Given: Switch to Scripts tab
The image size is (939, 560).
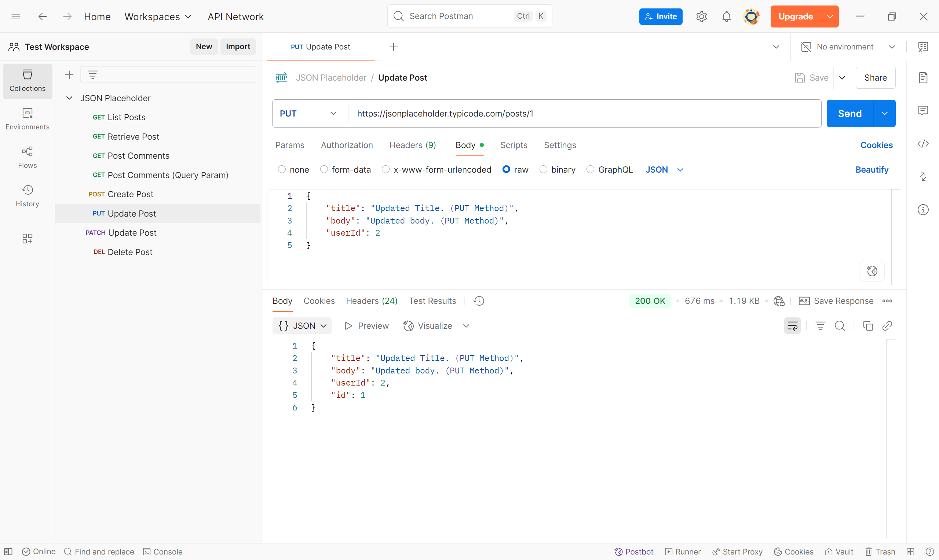Looking at the screenshot, I should coord(514,145).
